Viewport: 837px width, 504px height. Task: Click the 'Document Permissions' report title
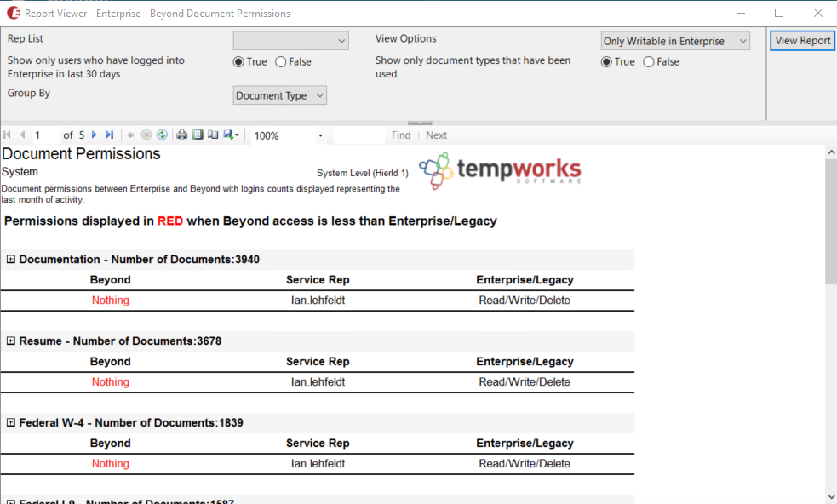(x=81, y=154)
